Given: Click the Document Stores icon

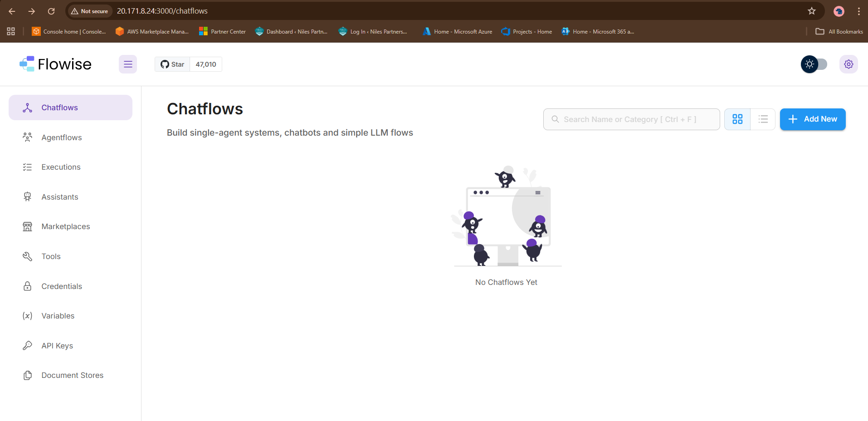Looking at the screenshot, I should click(28, 375).
